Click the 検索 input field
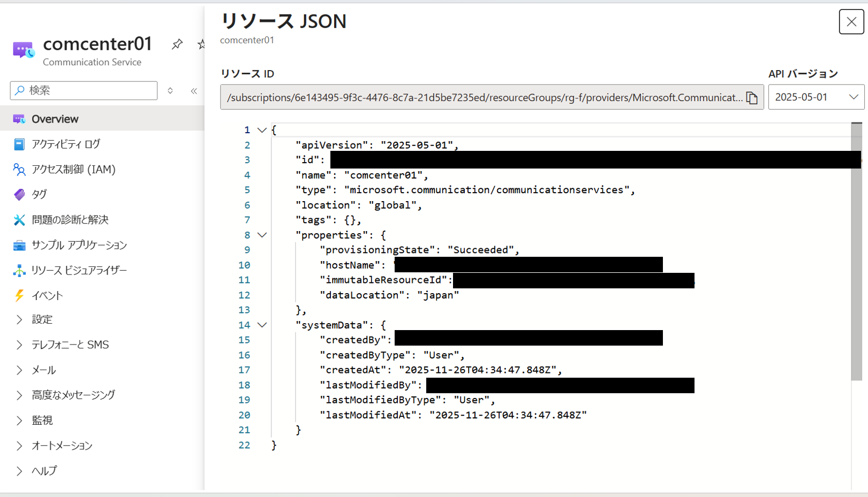The height and width of the screenshot is (497, 868). coord(84,90)
